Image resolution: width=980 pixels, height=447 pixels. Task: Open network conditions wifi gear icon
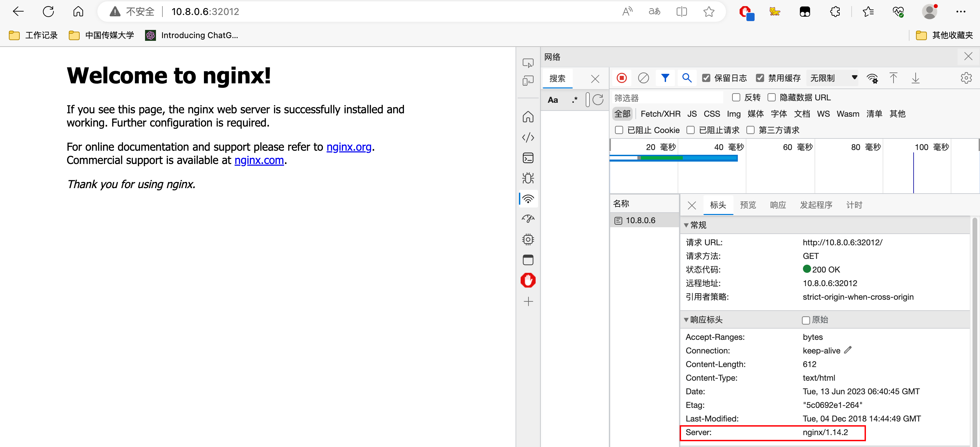872,78
